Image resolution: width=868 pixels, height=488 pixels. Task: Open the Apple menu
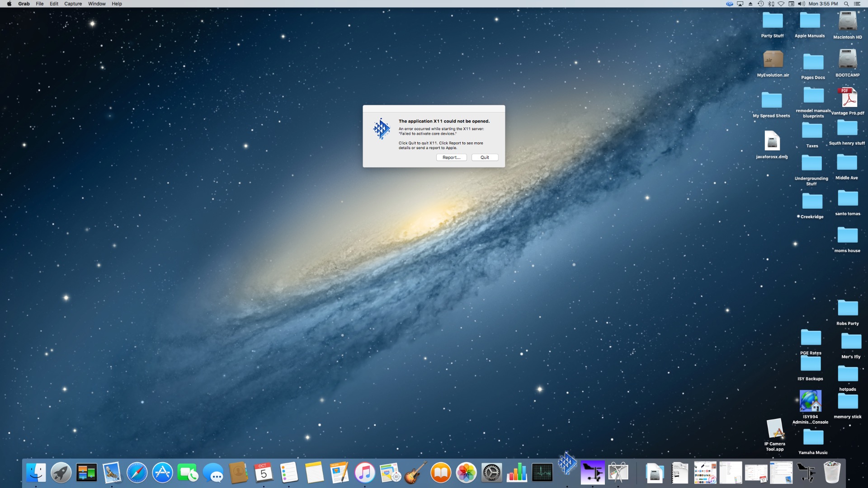[x=9, y=4]
